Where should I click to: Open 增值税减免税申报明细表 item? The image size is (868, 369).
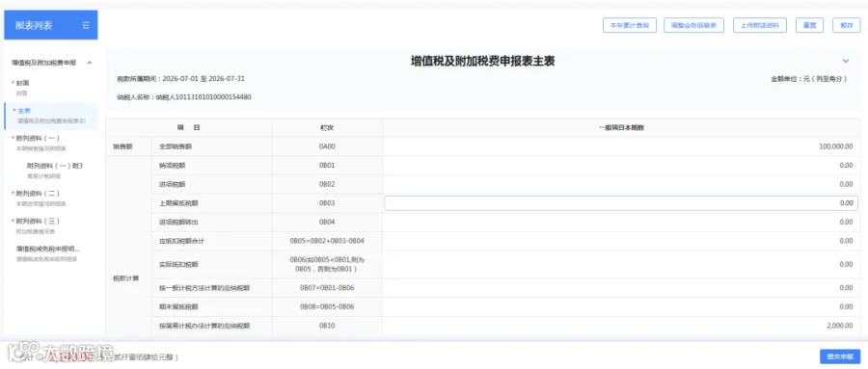(50, 253)
